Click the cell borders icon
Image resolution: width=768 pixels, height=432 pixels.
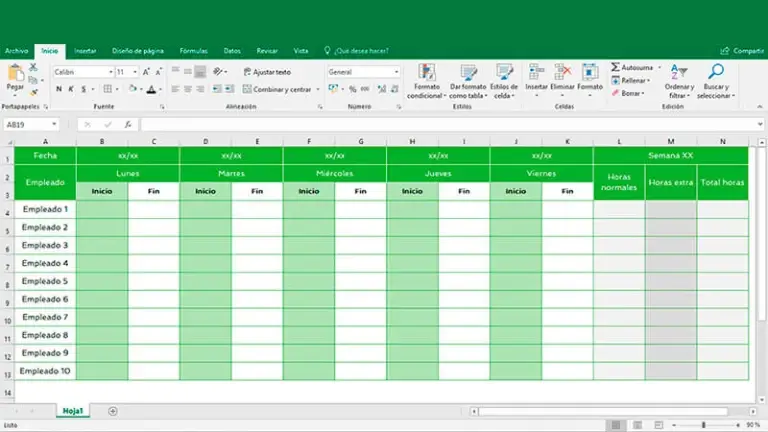pos(107,89)
